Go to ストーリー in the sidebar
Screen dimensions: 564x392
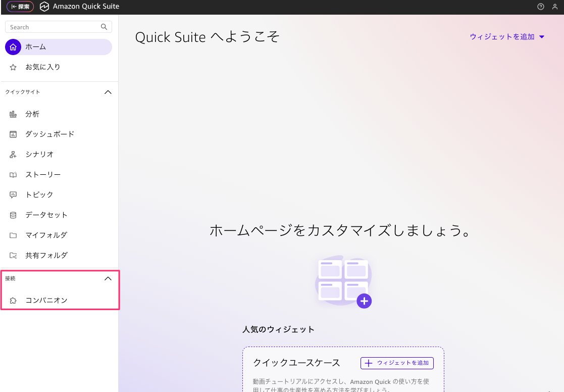pyautogui.click(x=43, y=175)
